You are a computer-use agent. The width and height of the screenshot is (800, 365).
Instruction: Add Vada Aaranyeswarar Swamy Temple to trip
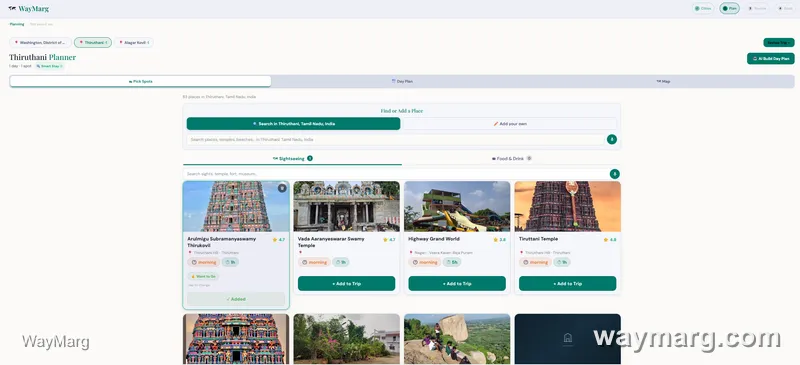click(x=346, y=283)
